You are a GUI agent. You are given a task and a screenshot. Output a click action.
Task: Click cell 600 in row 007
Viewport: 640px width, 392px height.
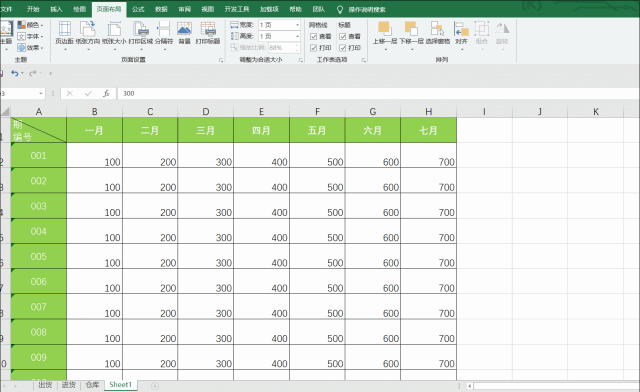coord(373,307)
